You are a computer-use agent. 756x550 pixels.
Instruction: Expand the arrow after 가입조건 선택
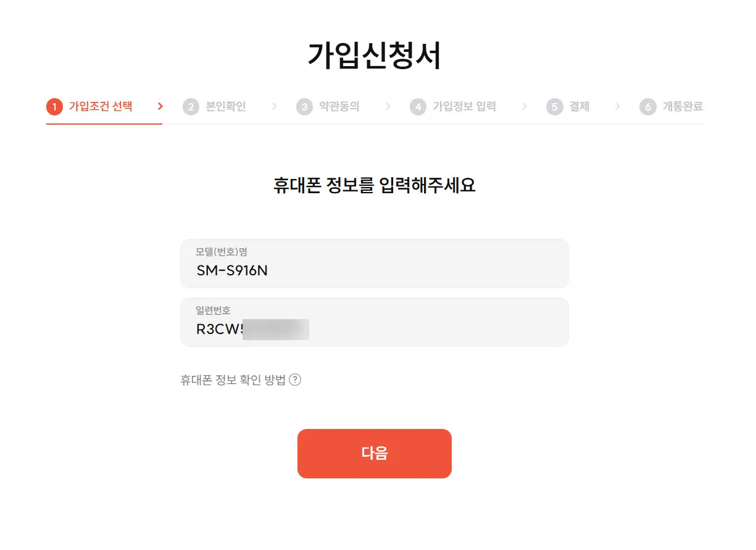[x=160, y=106]
